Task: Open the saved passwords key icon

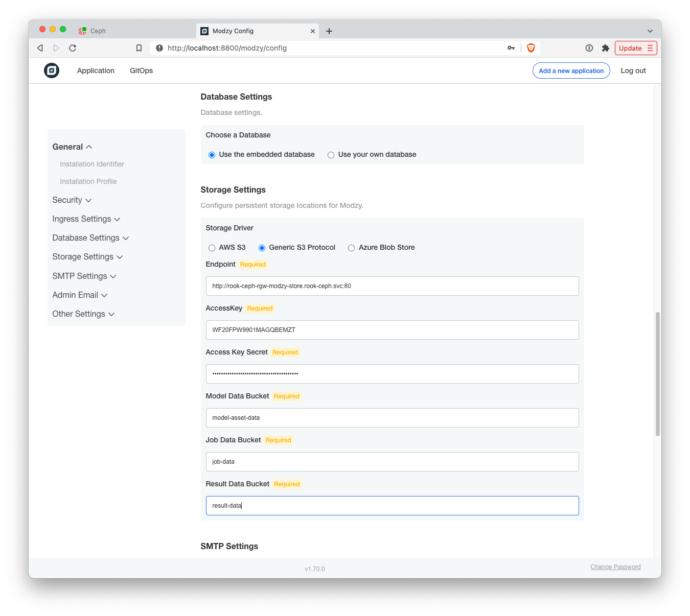Action: [x=511, y=48]
